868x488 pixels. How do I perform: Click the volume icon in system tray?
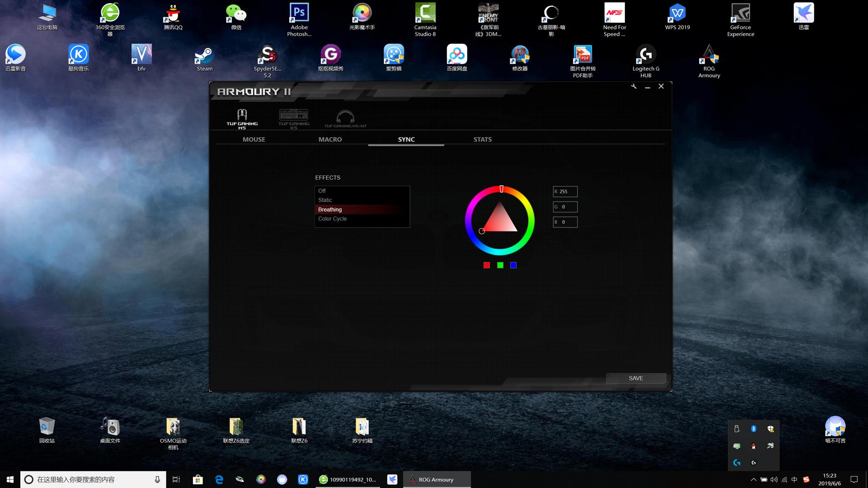click(x=774, y=479)
